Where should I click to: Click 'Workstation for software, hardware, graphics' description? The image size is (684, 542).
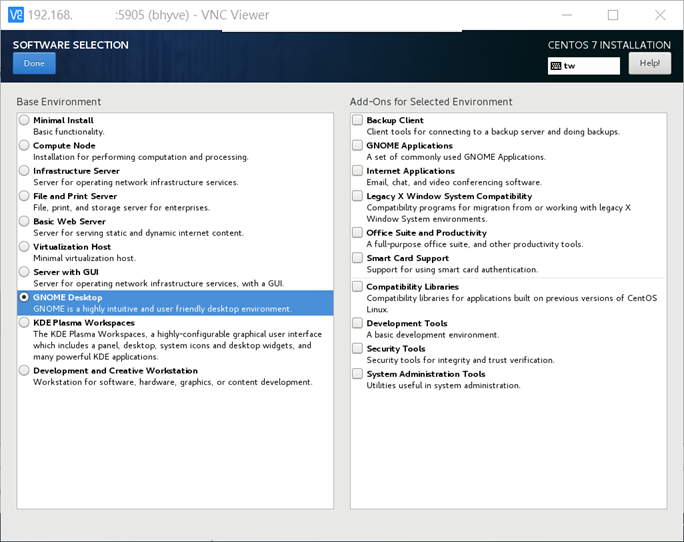coord(173,382)
